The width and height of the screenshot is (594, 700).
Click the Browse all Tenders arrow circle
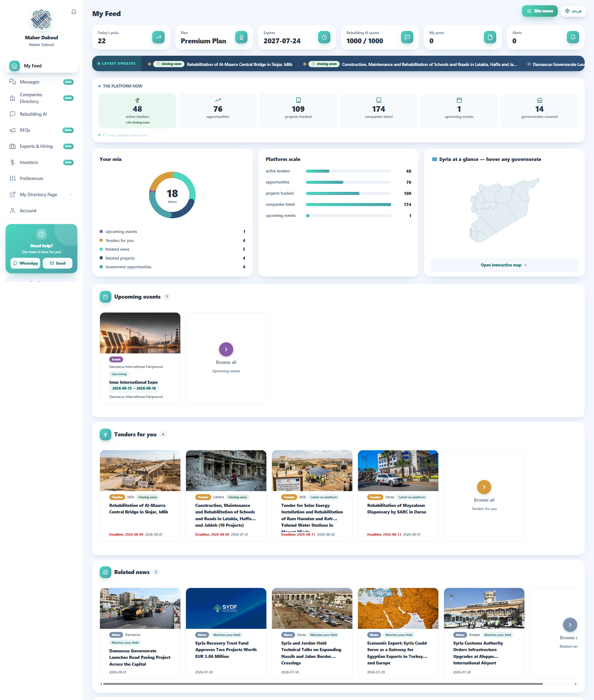point(484,487)
